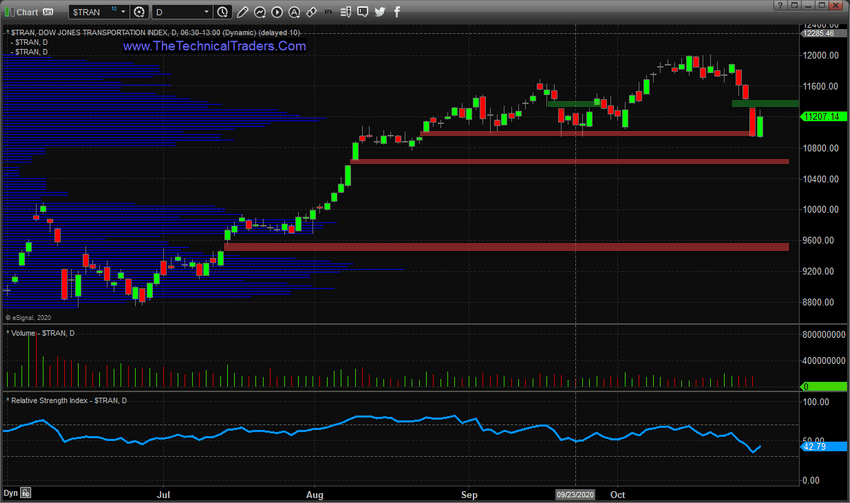Click the 800000000 volume axis label
This screenshot has width=850, height=503.
(823, 334)
